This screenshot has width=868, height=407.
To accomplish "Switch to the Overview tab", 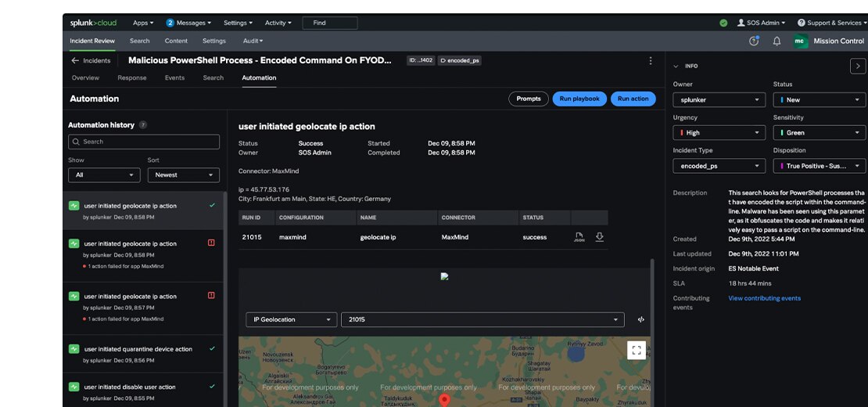I will pyautogui.click(x=85, y=78).
